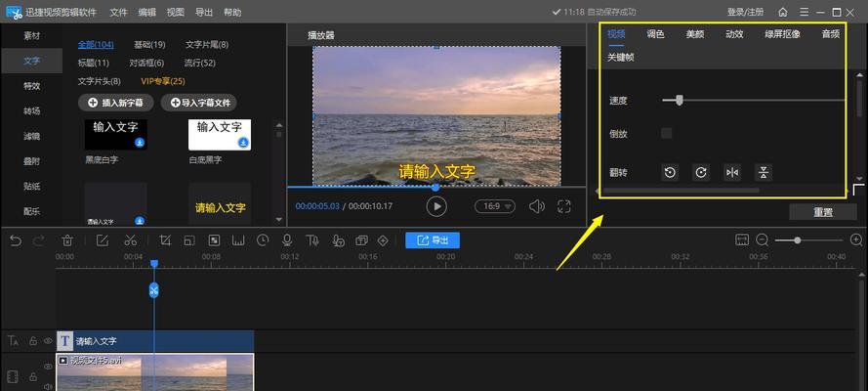The width and height of the screenshot is (868, 391).
Task: Switch to the 绿屏抠像 tab
Action: tap(783, 34)
